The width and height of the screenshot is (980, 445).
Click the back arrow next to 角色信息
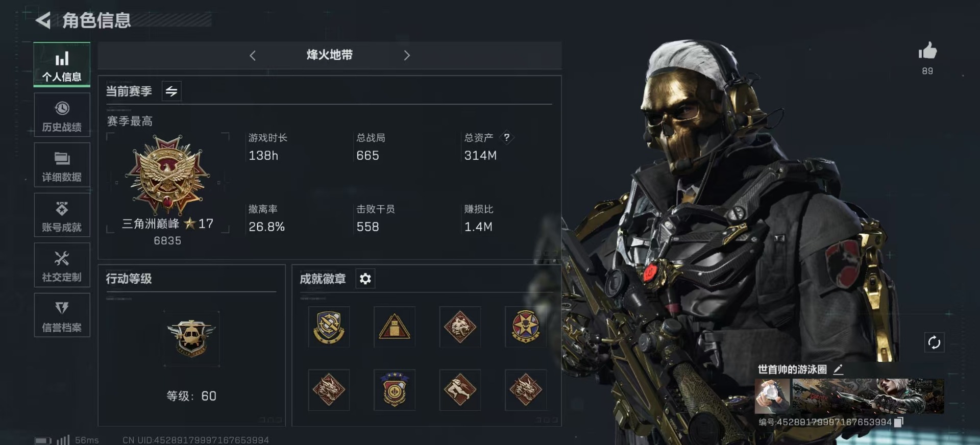tap(43, 20)
